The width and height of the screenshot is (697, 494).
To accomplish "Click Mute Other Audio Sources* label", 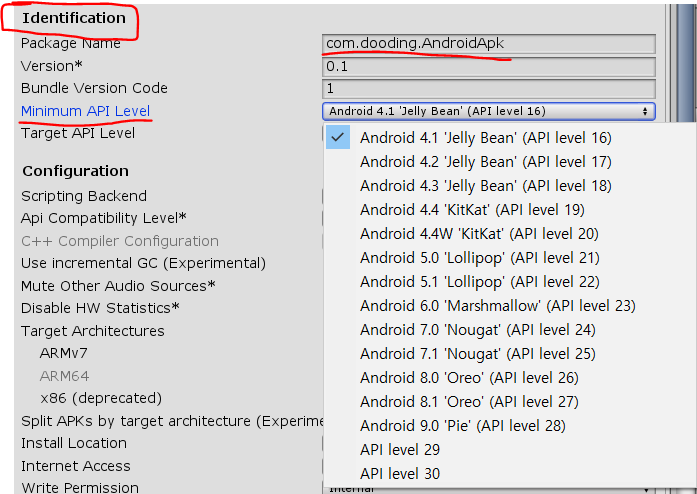I will pos(118,286).
